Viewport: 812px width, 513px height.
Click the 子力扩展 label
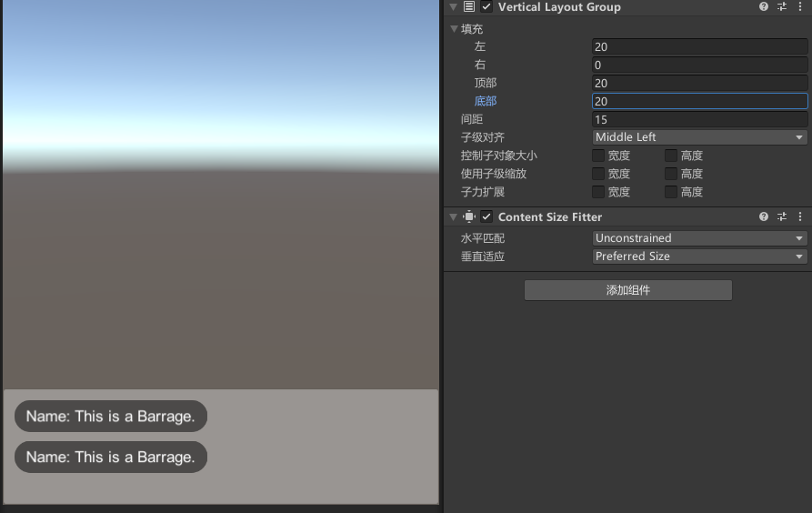tap(483, 192)
